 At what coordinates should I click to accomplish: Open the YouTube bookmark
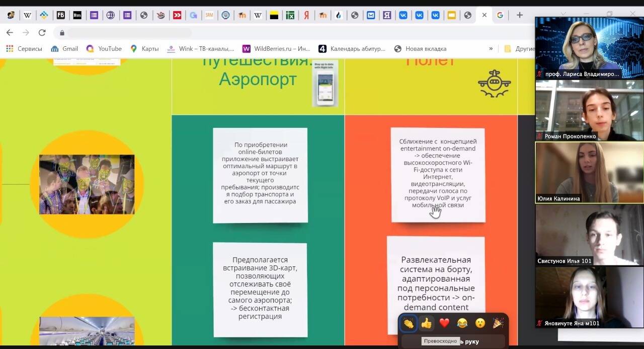click(x=104, y=49)
